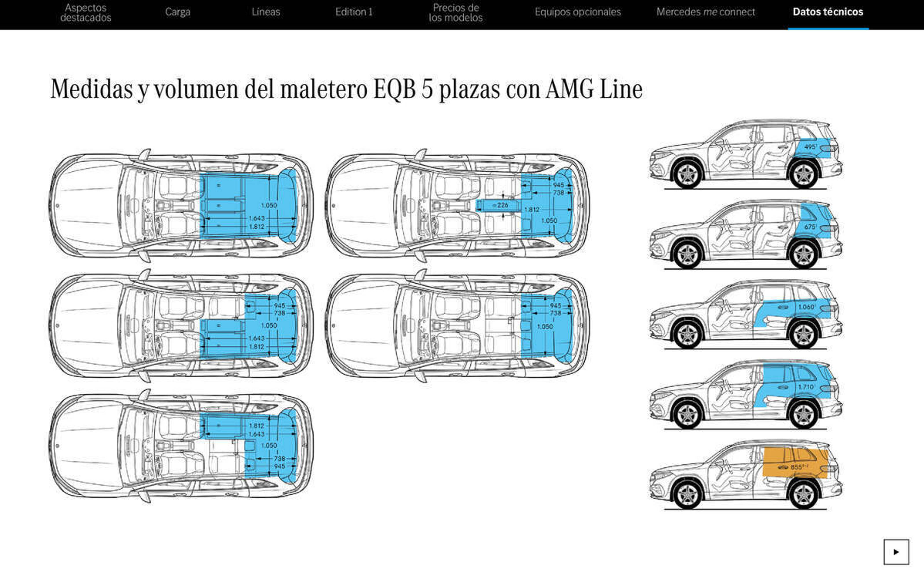Click the orange 855 litre car diagram

tap(746, 474)
